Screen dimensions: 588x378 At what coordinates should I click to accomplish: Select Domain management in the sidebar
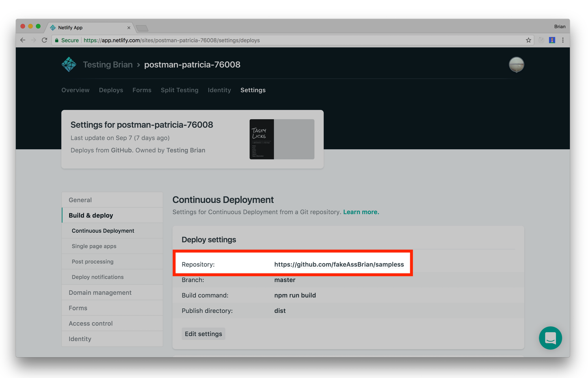tap(100, 292)
